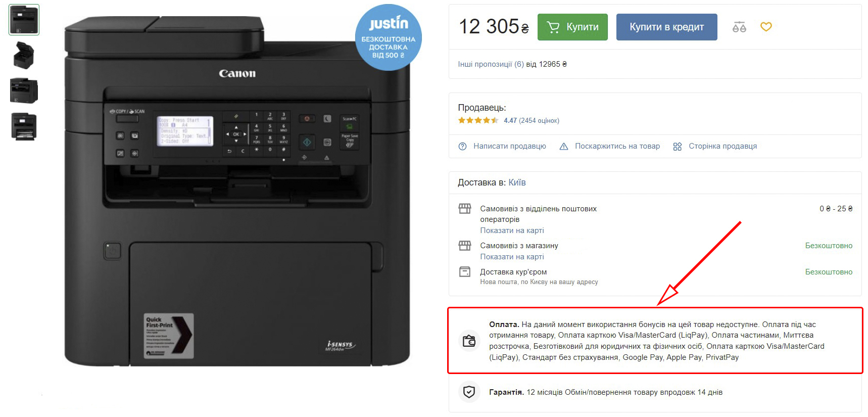The width and height of the screenshot is (868, 417).
Task: Click the store pickup icon for Самовивіз з магазину
Action: tap(465, 246)
